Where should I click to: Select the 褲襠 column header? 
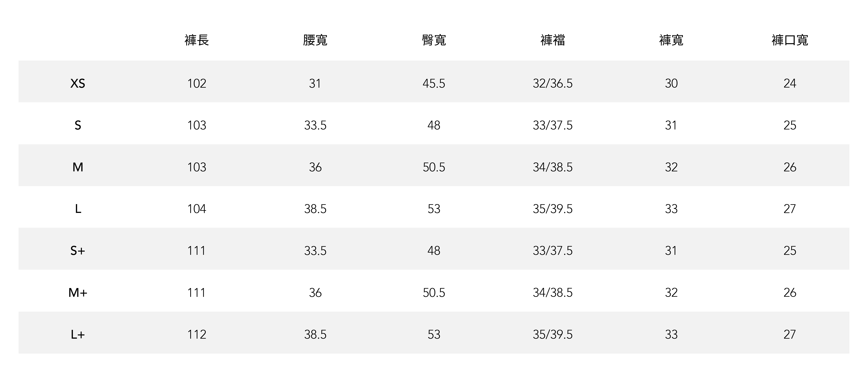553,40
